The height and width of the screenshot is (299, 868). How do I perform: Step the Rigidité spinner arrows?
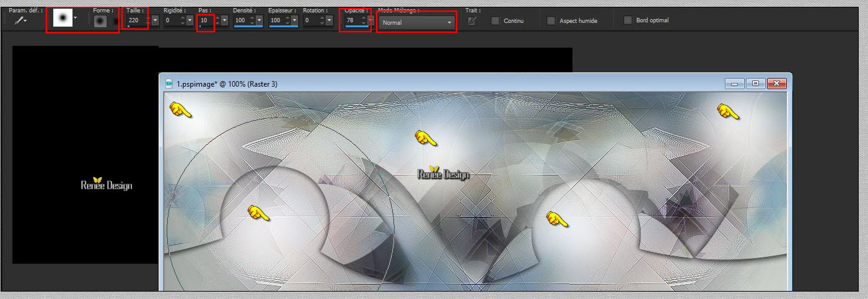(184, 20)
